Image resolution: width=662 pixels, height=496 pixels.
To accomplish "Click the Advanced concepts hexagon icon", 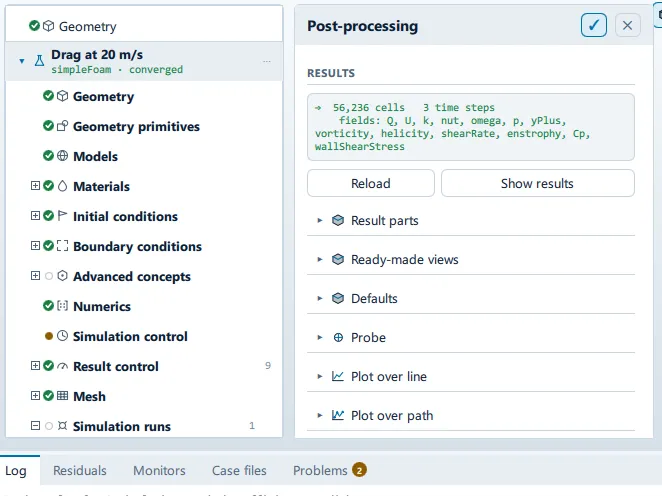I will (x=62, y=276).
